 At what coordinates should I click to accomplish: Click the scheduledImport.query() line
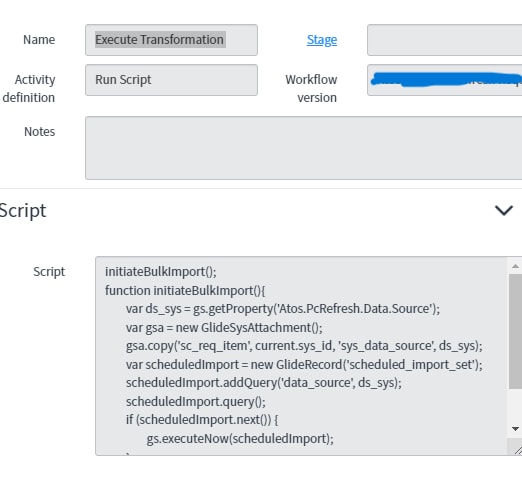point(196,402)
